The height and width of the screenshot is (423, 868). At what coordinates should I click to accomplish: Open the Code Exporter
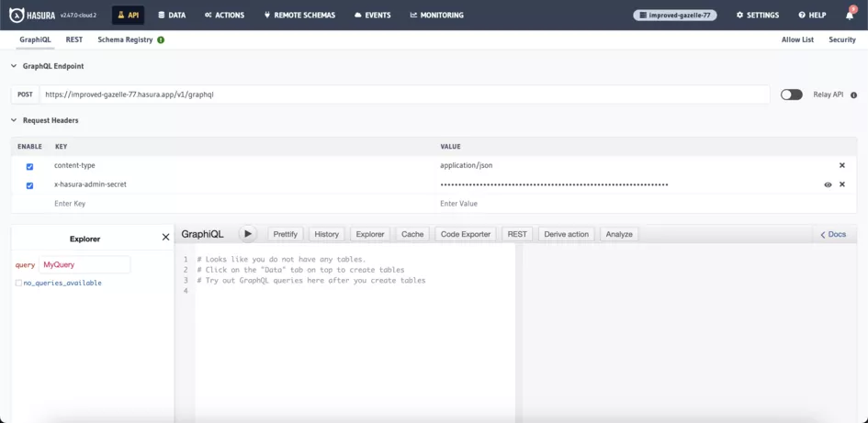point(466,234)
